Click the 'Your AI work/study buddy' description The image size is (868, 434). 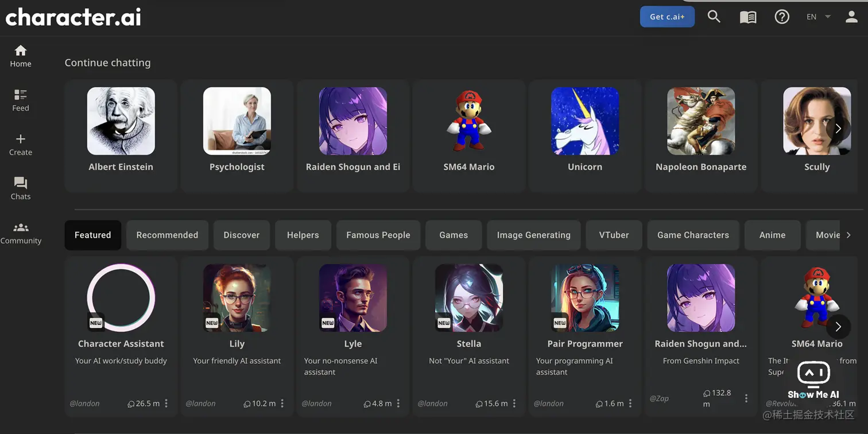tap(121, 361)
